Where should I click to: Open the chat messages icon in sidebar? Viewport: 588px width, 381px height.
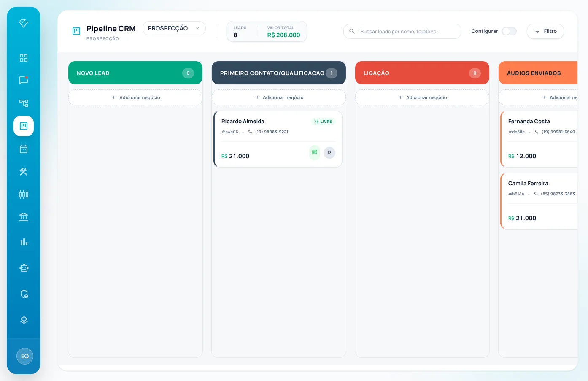(24, 80)
